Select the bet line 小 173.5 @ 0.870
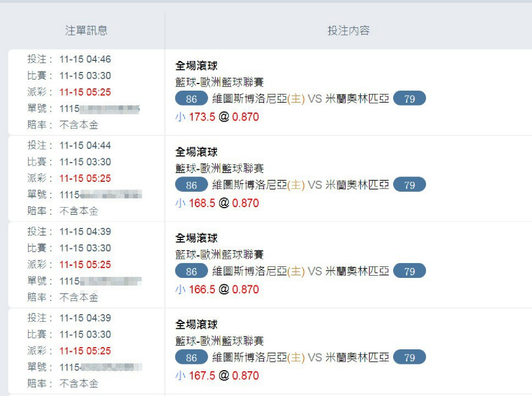This screenshot has width=532, height=396. [217, 117]
